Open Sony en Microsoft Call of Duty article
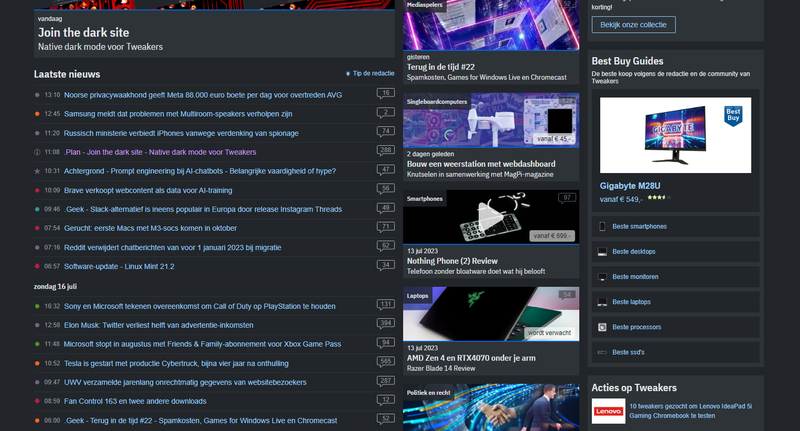Image resolution: width=800 pixels, height=431 pixels. coord(199,306)
